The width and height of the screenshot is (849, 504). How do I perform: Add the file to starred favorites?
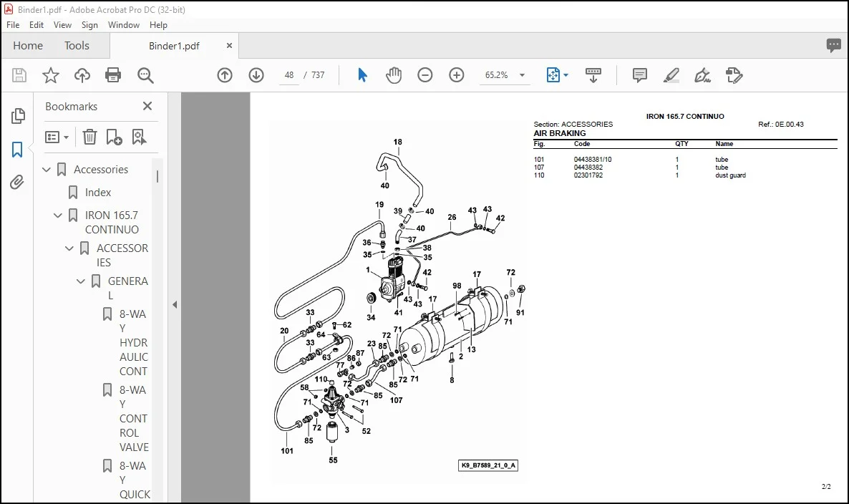(51, 75)
